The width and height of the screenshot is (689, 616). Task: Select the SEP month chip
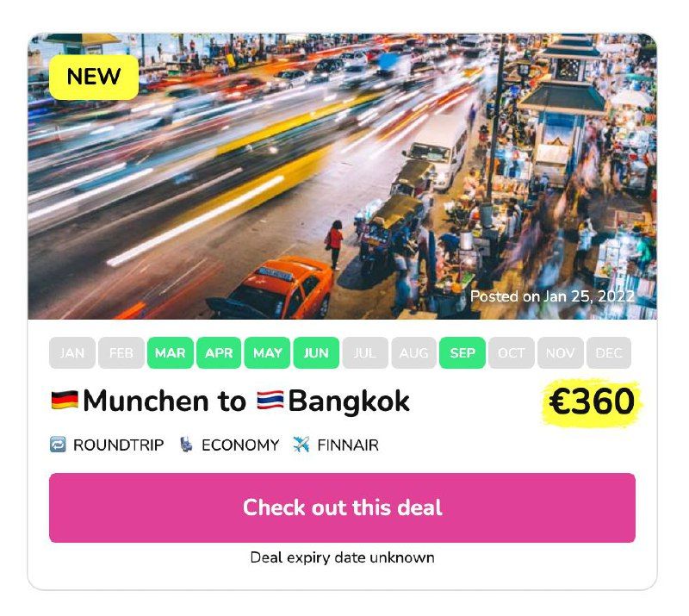coord(462,352)
